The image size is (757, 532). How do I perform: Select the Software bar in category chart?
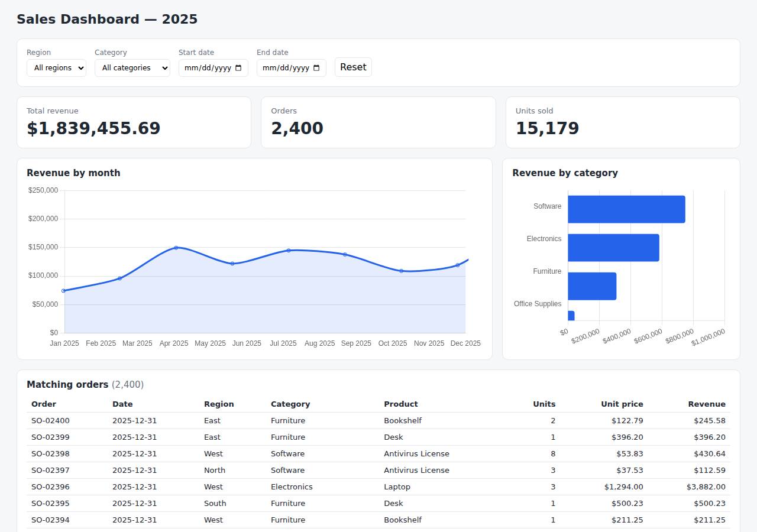pos(626,209)
